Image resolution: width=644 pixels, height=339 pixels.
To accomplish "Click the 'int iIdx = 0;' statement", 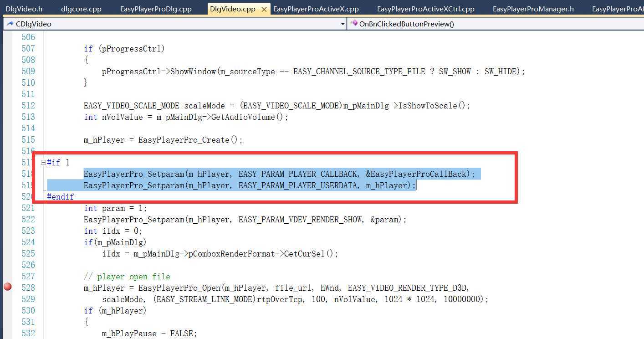I will pos(113,231).
